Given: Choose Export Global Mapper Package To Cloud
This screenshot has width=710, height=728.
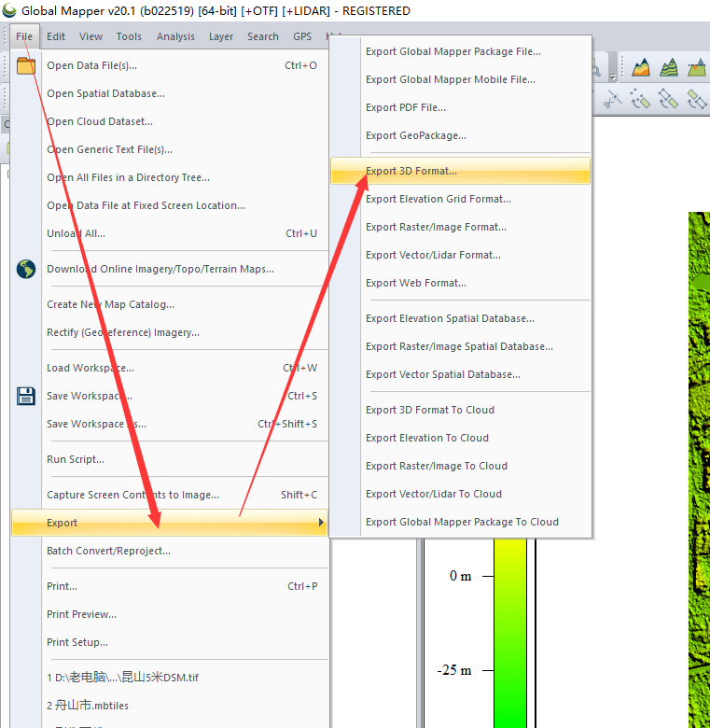Looking at the screenshot, I should tap(460, 522).
